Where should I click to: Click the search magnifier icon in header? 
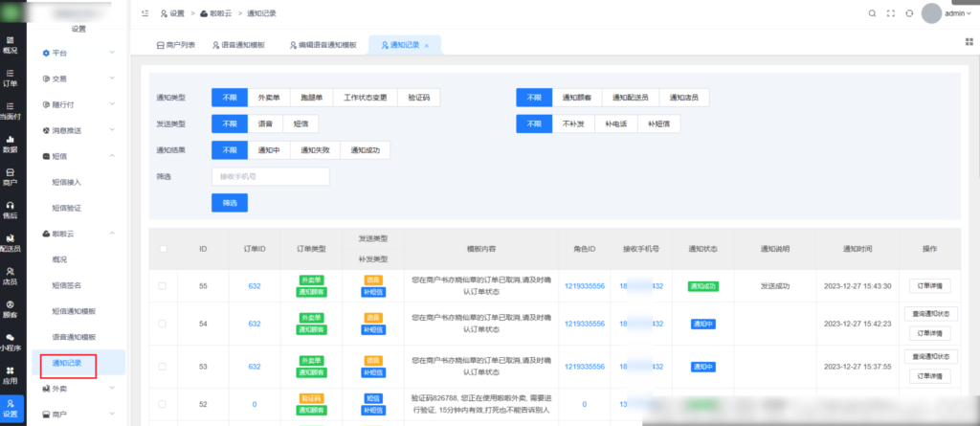tap(872, 13)
